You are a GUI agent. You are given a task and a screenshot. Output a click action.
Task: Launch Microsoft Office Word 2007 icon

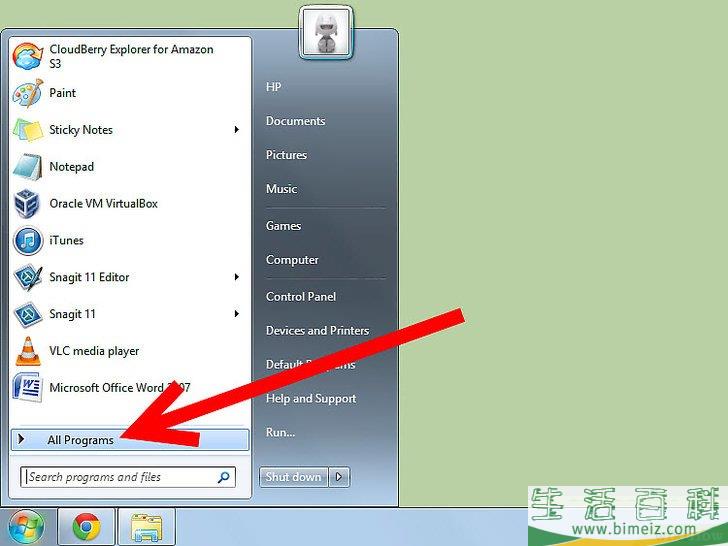pos(28,387)
